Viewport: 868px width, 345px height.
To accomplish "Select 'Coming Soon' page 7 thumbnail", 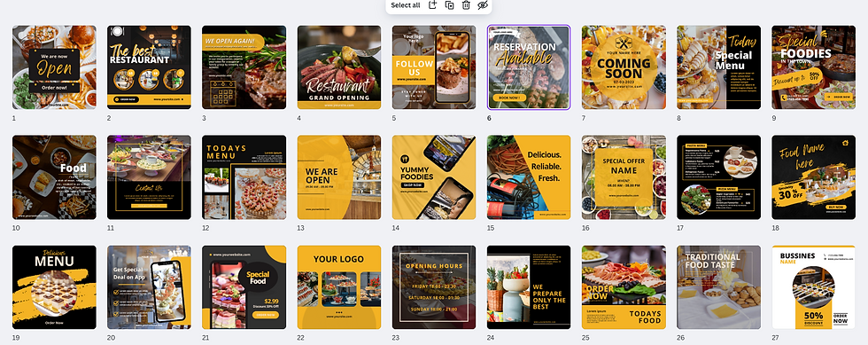I will coord(624,67).
